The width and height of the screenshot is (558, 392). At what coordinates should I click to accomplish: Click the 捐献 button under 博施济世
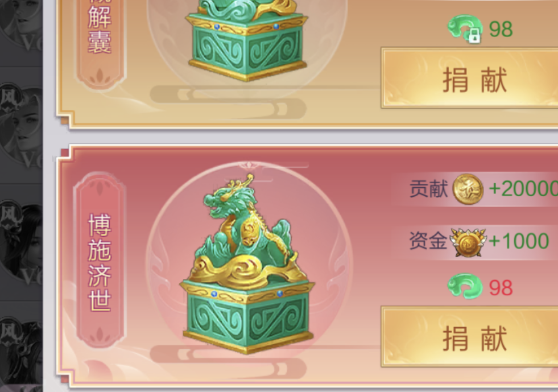tap(469, 336)
